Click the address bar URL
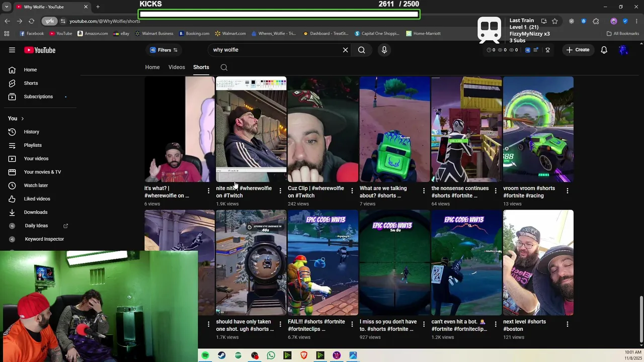The width and height of the screenshot is (644, 362). (x=105, y=21)
